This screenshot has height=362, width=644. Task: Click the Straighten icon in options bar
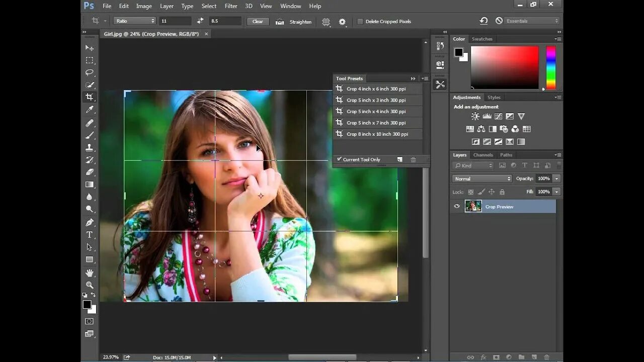[280, 22]
